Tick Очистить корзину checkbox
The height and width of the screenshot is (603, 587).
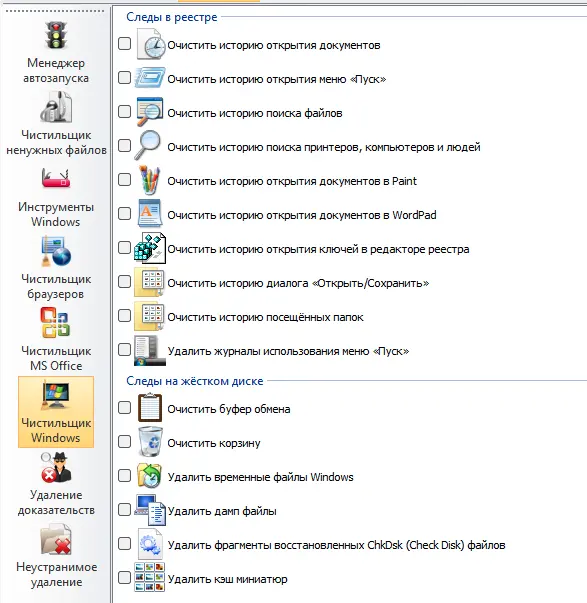[124, 441]
